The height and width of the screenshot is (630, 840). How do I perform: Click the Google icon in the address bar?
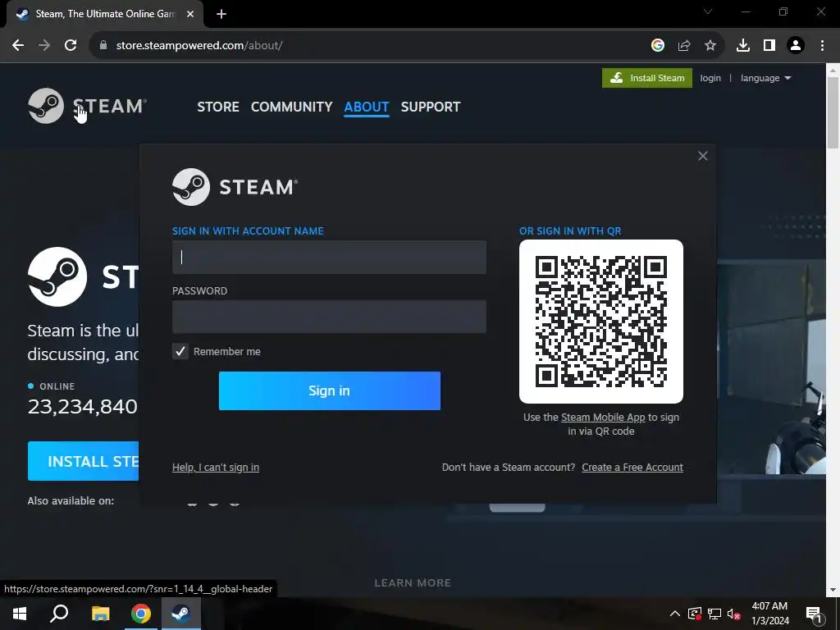pyautogui.click(x=658, y=46)
